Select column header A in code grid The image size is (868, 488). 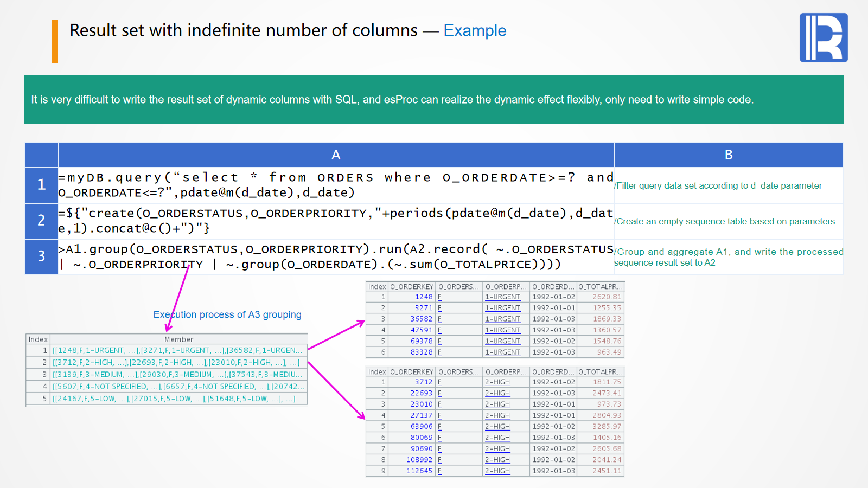[336, 155]
